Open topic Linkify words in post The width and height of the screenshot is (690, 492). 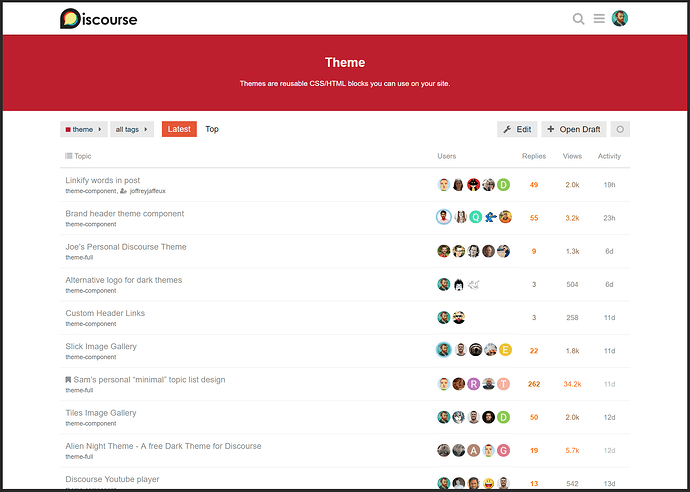click(x=103, y=180)
